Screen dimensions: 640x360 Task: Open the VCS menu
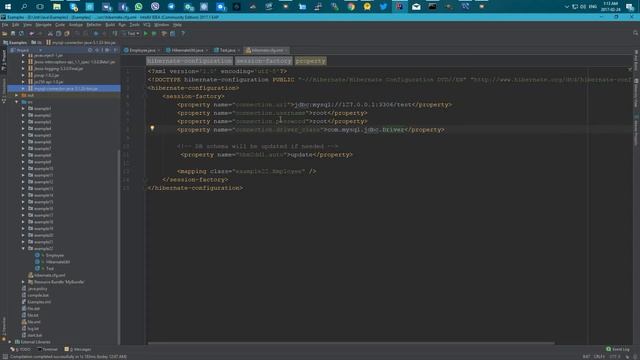[x=147, y=25]
